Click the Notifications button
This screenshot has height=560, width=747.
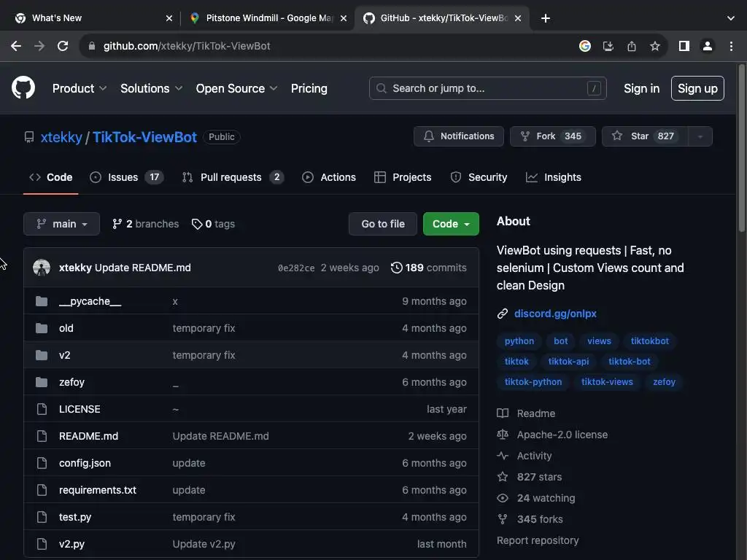click(459, 136)
